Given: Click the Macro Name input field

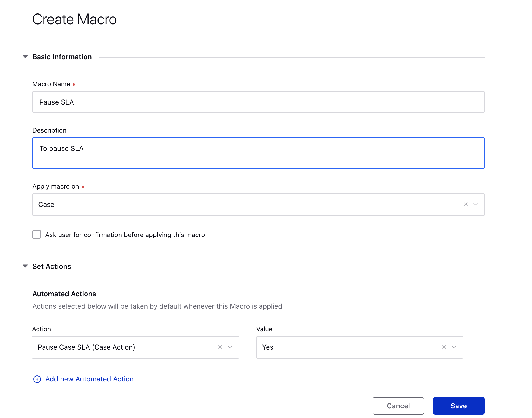Looking at the screenshot, I should pyautogui.click(x=258, y=102).
